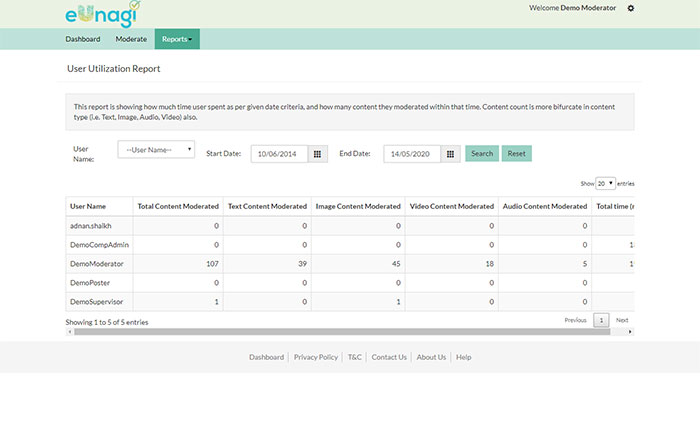
Task: Click the Reset button
Action: [517, 154]
